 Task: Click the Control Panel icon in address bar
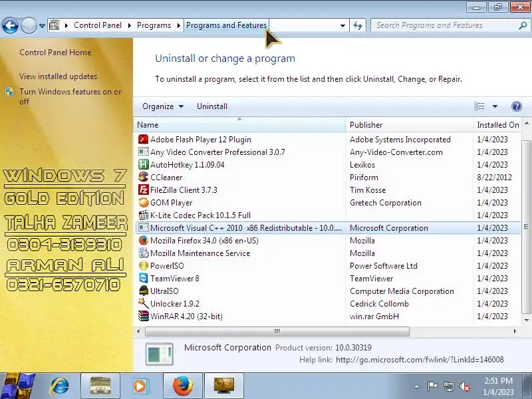(x=55, y=25)
